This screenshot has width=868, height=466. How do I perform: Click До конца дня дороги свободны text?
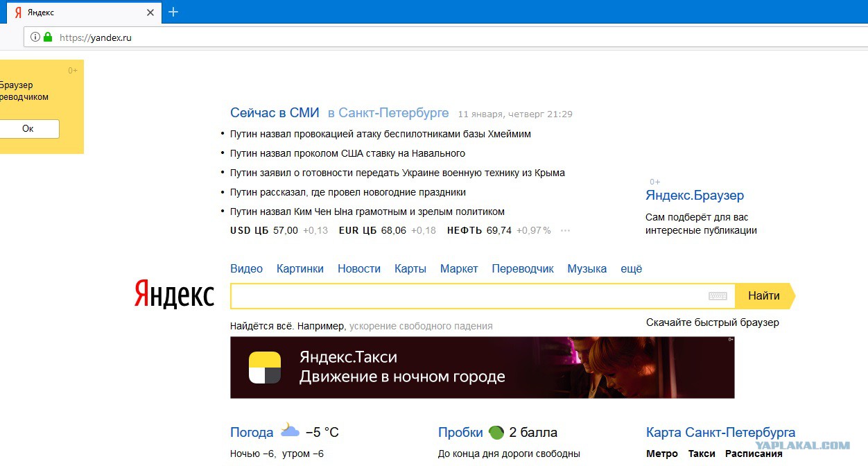[x=509, y=454]
